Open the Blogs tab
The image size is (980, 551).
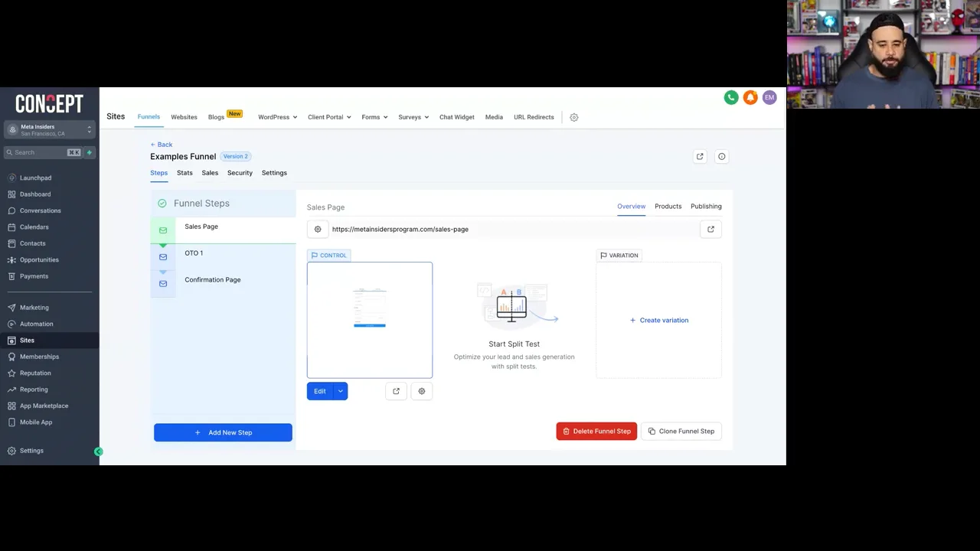click(x=216, y=117)
